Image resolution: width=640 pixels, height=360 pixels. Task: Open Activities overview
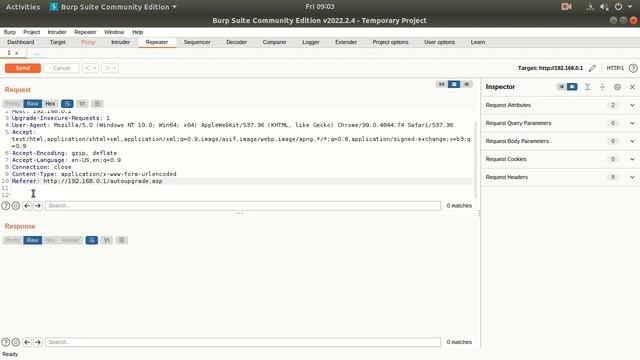click(x=23, y=7)
